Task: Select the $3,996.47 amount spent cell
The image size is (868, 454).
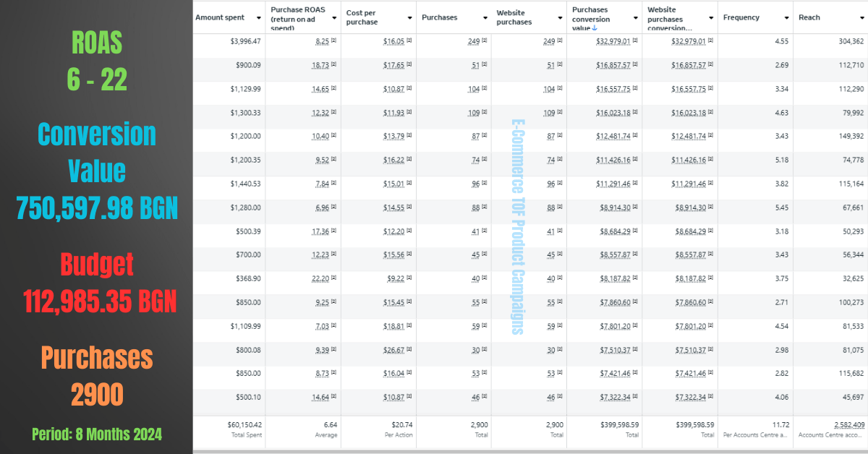Action: [246, 42]
